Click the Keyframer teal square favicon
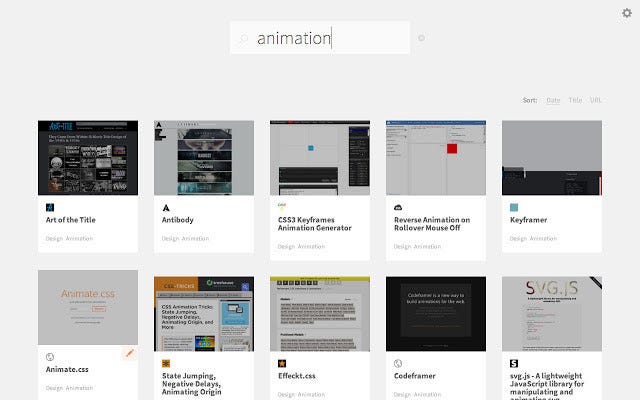This screenshot has width=640, height=400. tap(514, 207)
